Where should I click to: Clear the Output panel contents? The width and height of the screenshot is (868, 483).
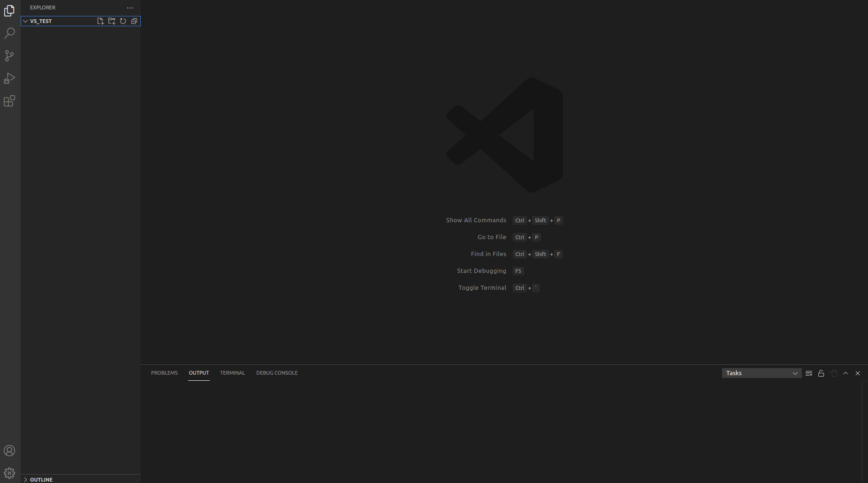pyautogui.click(x=809, y=373)
